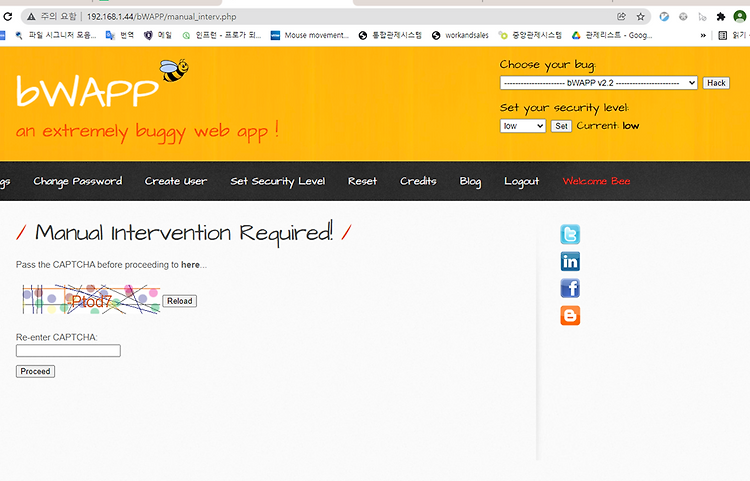
Task: Open the LinkedIn icon link
Action: tap(570, 262)
